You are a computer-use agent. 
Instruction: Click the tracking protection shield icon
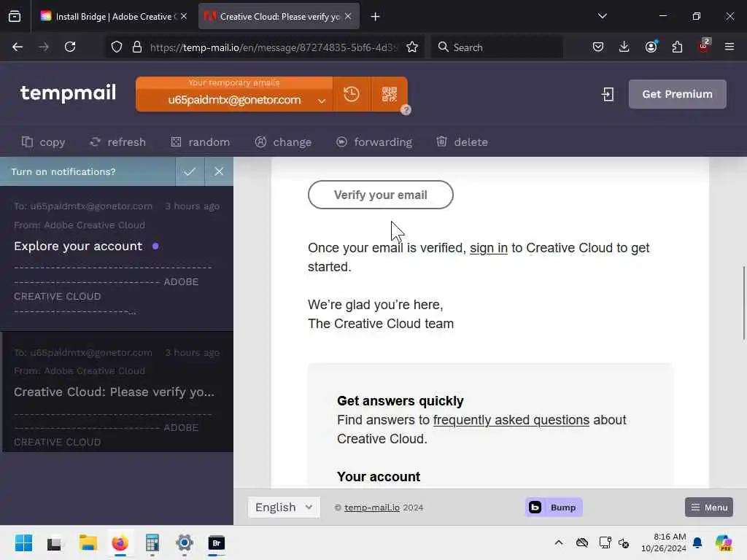pyautogui.click(x=117, y=47)
